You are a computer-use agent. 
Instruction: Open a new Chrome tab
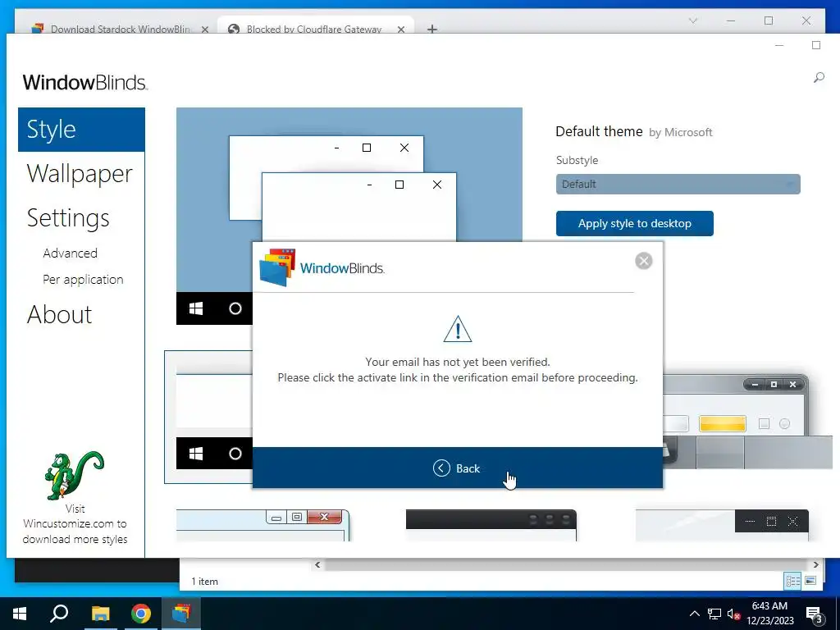click(x=431, y=29)
